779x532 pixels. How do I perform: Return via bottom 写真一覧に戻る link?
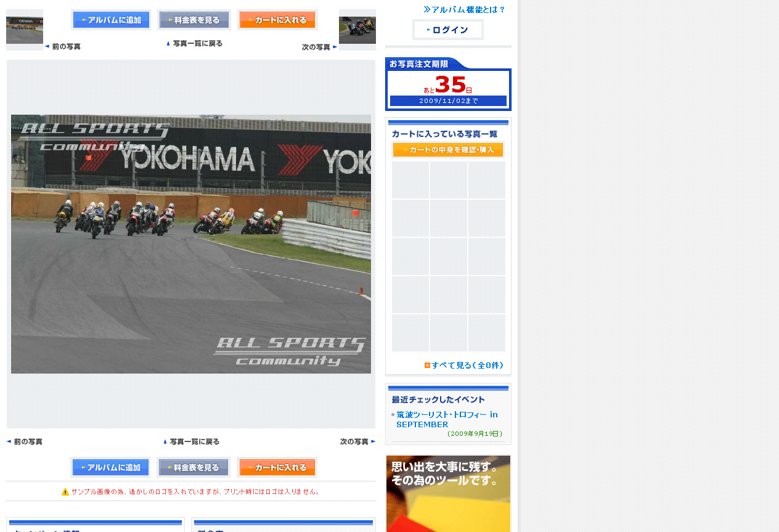(x=191, y=441)
